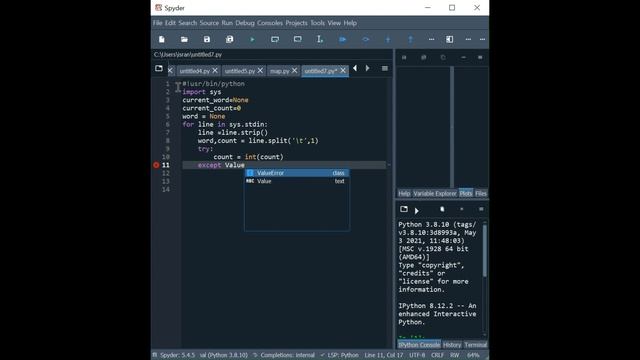Click UTF-8 encoding status entry
Screen dimensions: 640x360
(417, 355)
